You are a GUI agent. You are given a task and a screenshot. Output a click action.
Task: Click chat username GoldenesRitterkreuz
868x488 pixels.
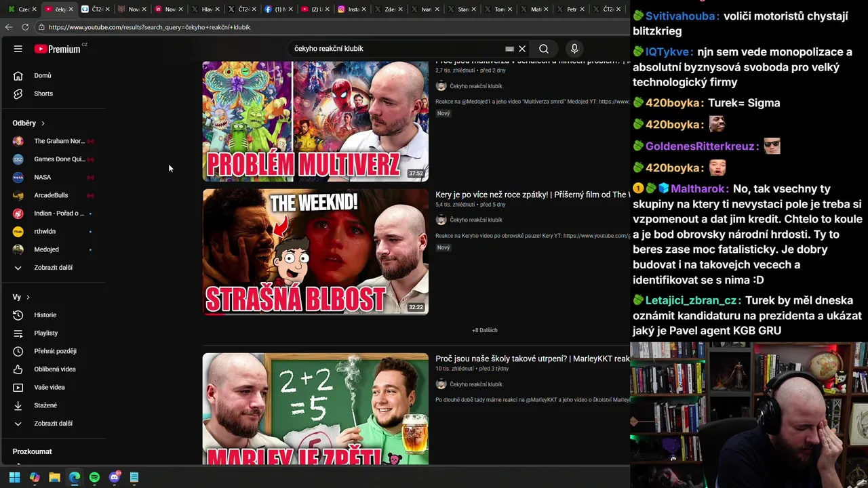[702, 146]
